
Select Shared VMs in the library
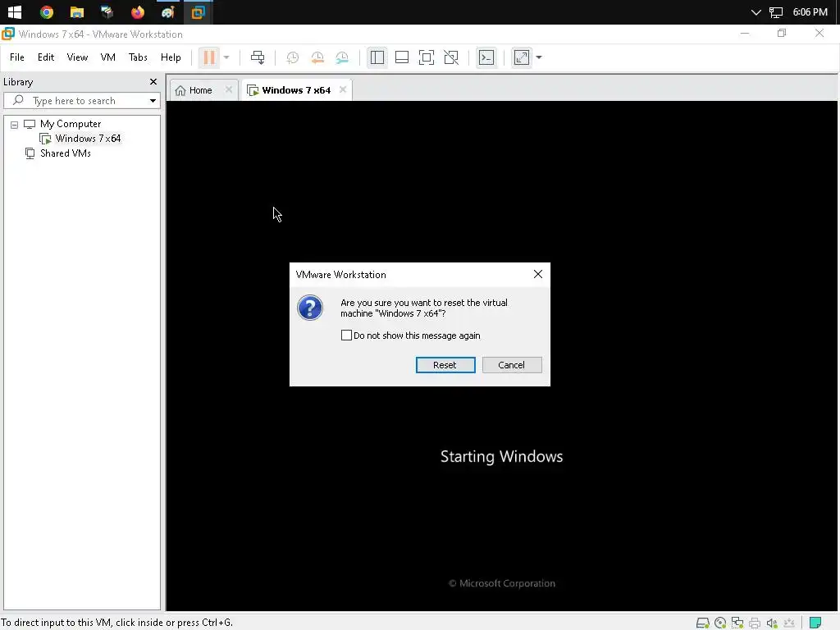[66, 153]
